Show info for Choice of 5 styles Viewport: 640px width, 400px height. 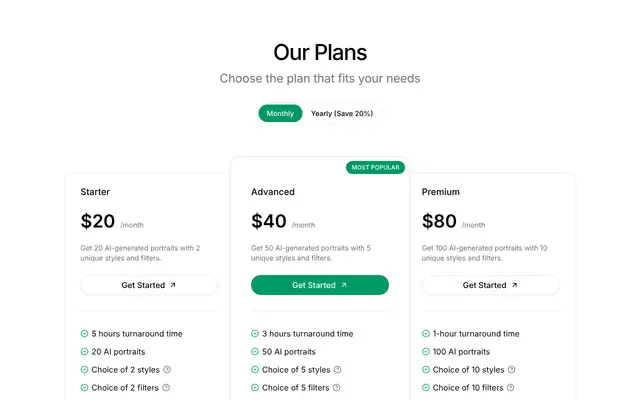[337, 369]
